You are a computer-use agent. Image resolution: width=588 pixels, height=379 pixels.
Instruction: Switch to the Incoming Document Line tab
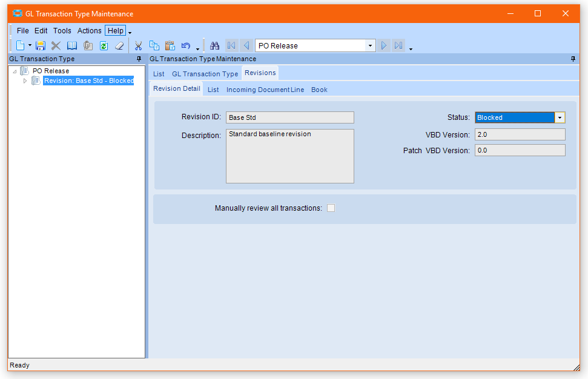265,90
